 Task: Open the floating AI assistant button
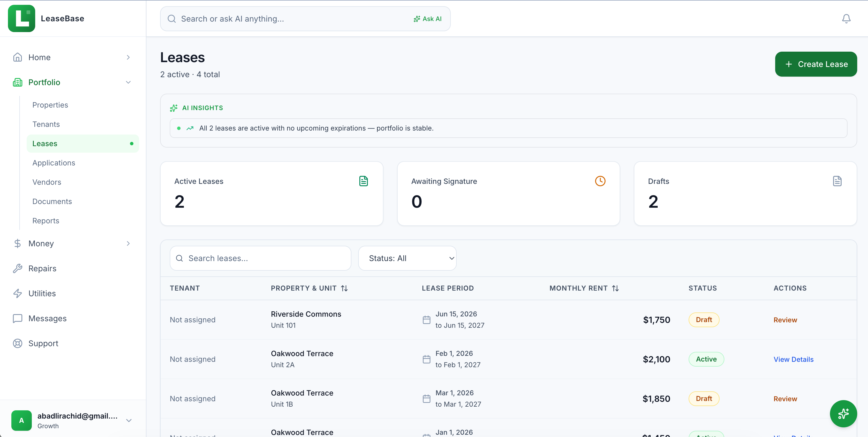[x=843, y=413]
